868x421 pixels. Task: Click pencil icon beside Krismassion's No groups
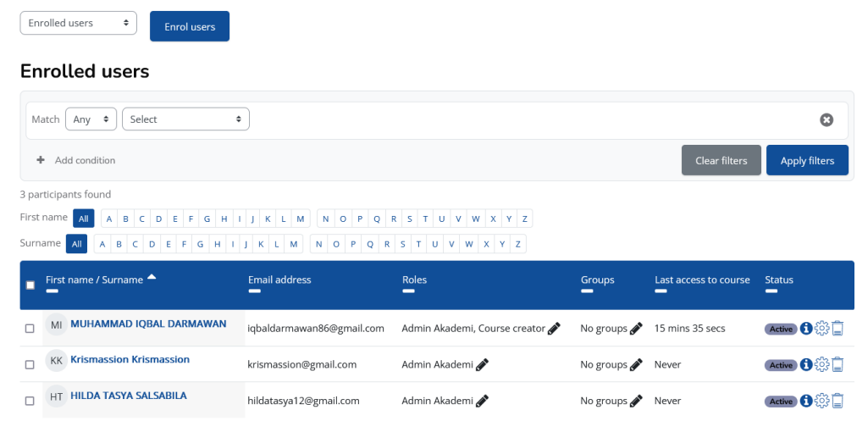point(636,365)
